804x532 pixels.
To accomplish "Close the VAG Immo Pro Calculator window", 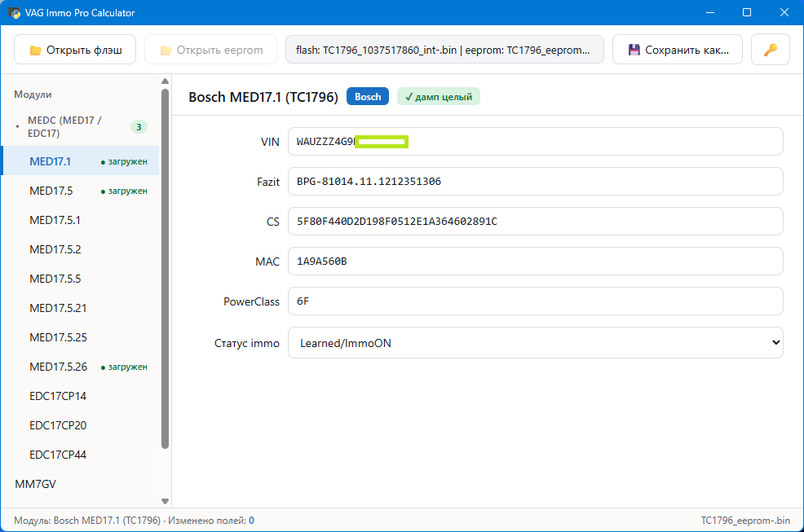I will click(x=784, y=12).
